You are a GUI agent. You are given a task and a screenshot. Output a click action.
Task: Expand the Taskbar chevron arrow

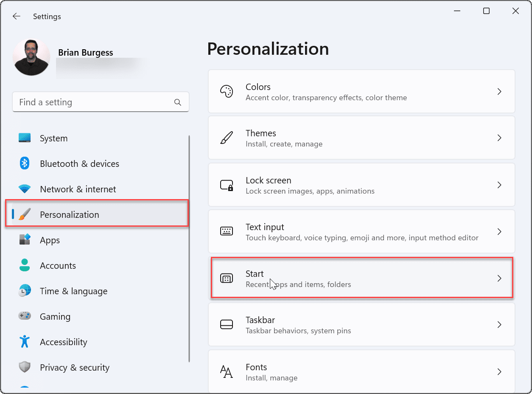(499, 325)
